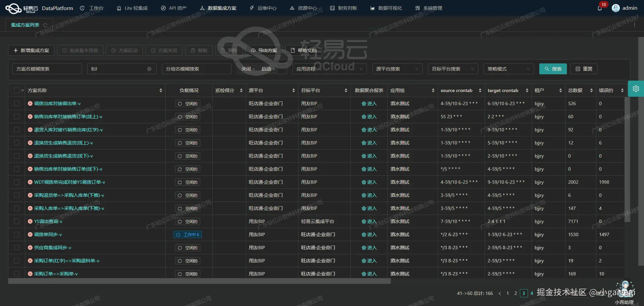The width and height of the screenshot is (644, 306).
Task: Sort by 租户 column
Action: (x=560, y=90)
